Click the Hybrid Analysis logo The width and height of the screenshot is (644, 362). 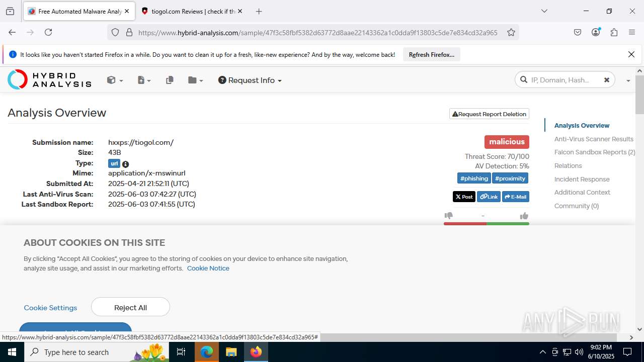click(x=49, y=79)
